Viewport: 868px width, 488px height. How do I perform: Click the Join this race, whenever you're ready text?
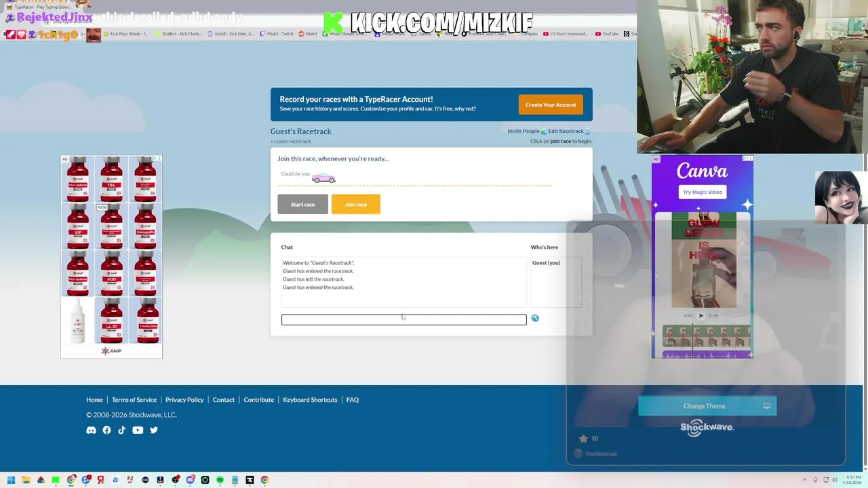point(333,159)
